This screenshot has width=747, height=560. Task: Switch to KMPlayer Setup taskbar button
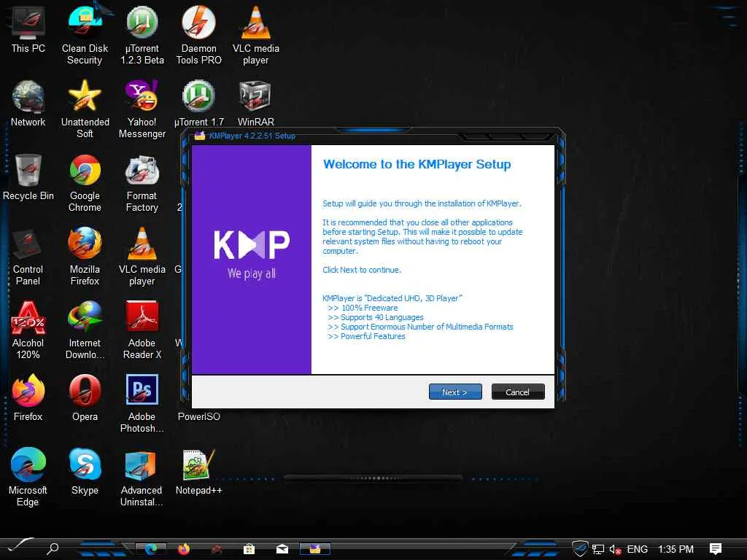tap(315, 549)
